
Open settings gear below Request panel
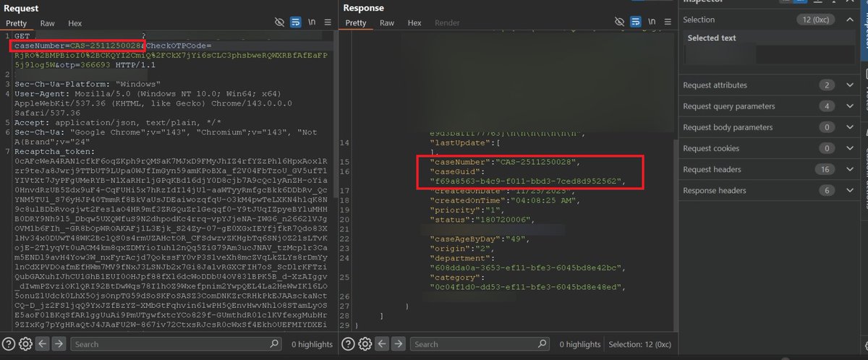[25, 344]
